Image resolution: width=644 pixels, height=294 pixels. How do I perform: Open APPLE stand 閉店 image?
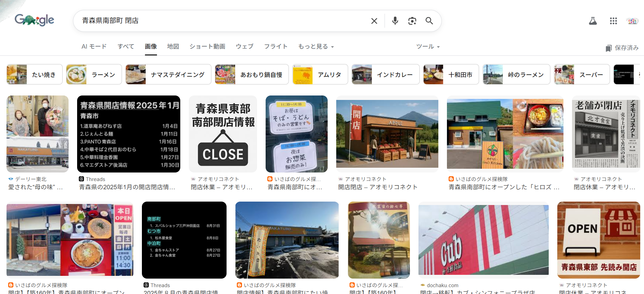(387, 134)
